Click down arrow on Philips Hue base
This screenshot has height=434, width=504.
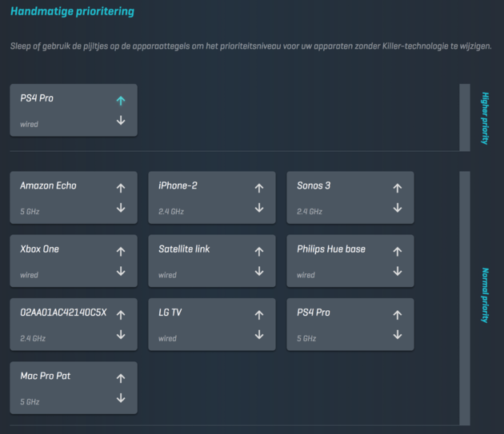point(398,271)
